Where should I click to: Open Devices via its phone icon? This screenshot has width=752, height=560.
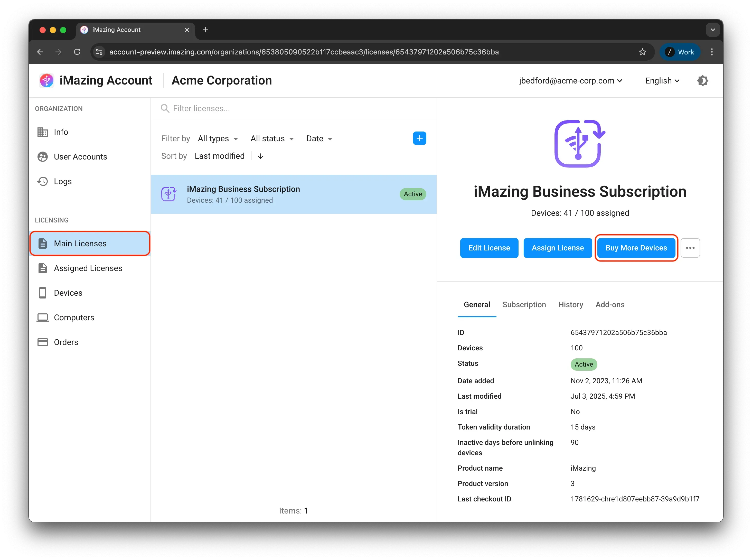coord(42,293)
